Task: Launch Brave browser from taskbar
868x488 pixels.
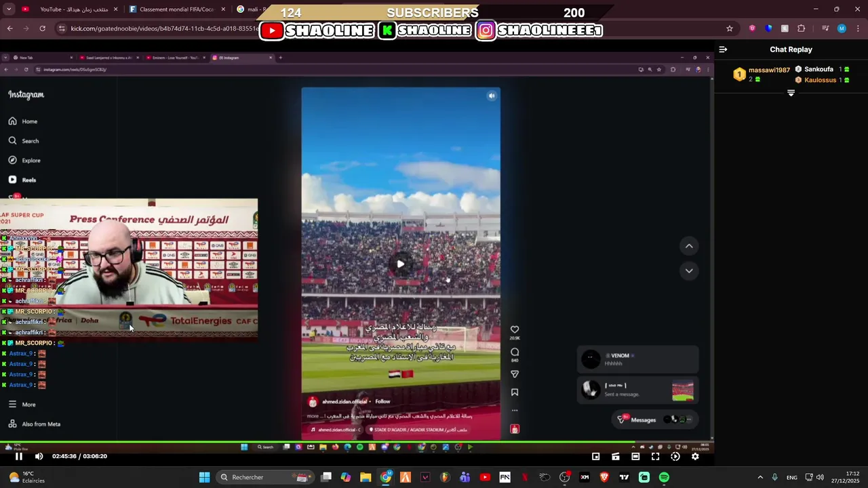Action: (604, 477)
